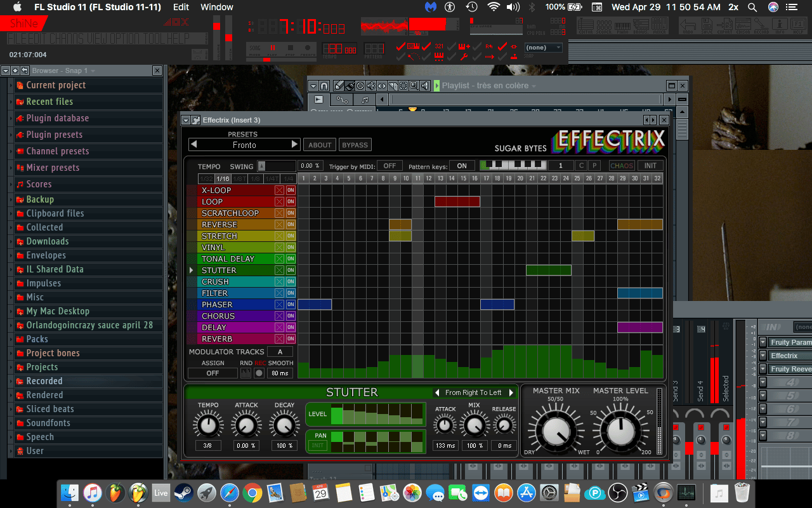Click the CHAOS button
Image resolution: width=812 pixels, height=508 pixels.
click(x=622, y=166)
